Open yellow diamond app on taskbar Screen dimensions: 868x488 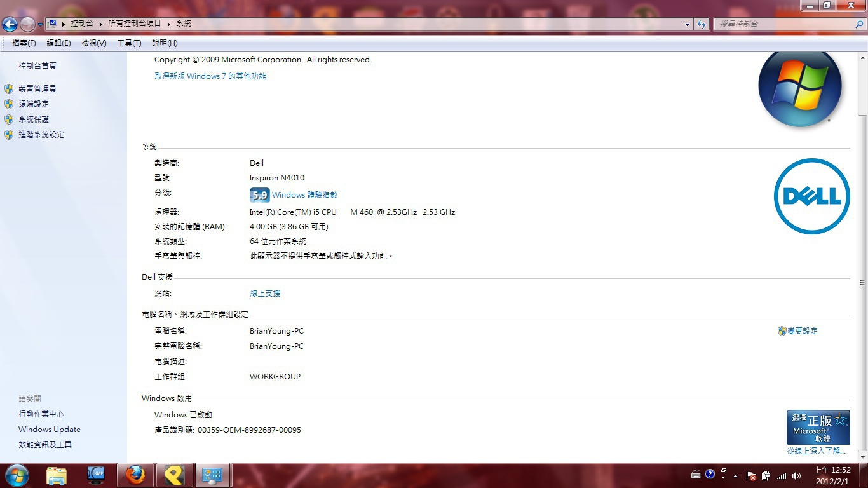[174, 475]
